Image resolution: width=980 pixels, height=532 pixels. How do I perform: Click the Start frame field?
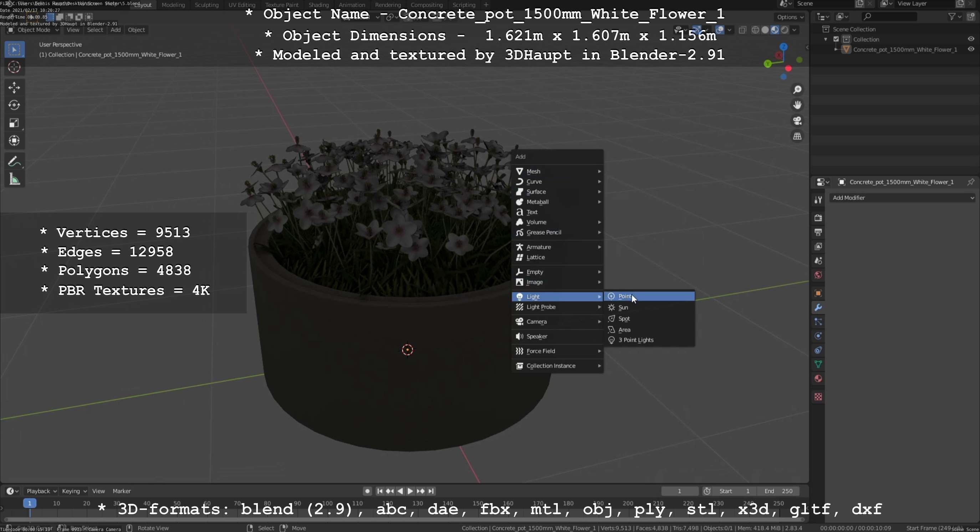[x=734, y=491]
